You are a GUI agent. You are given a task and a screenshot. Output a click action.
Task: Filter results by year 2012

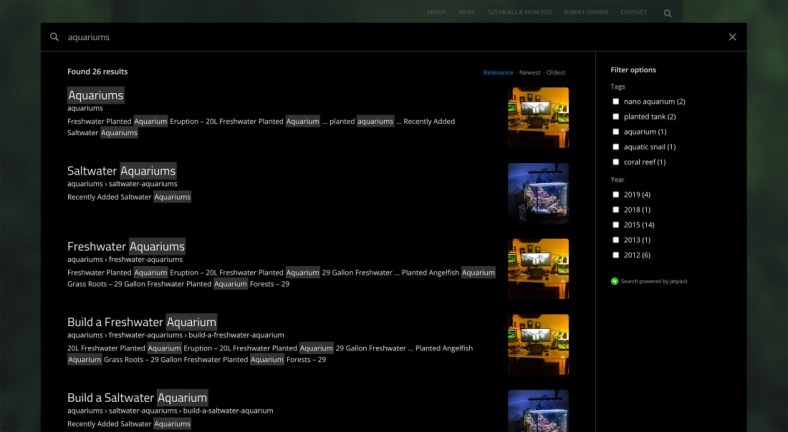616,255
